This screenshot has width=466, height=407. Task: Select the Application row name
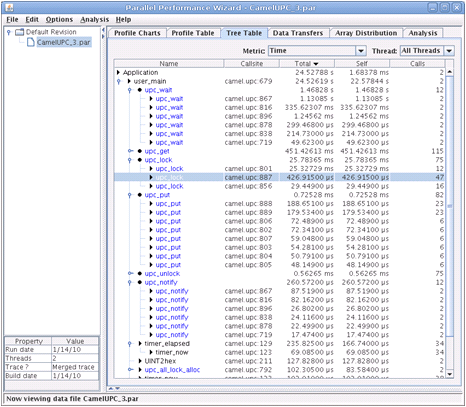pos(140,72)
